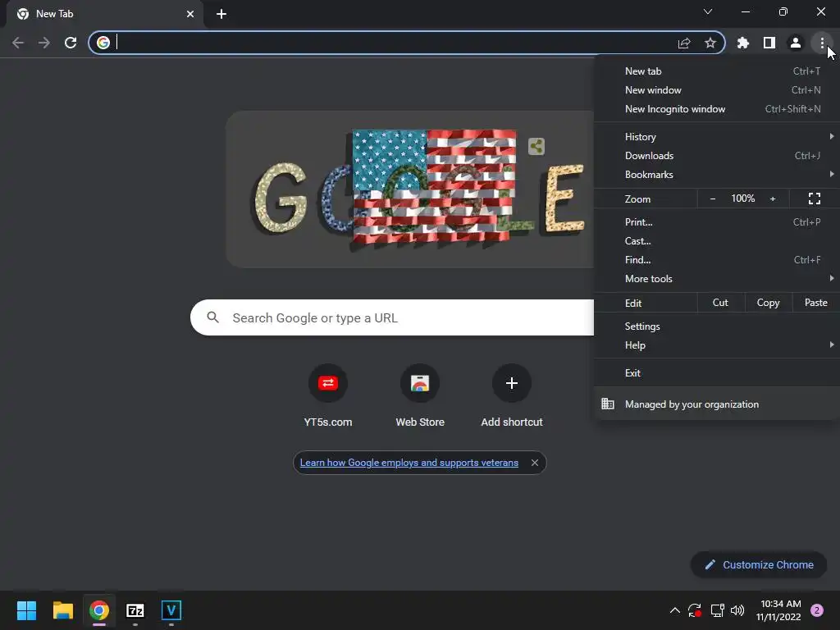Open 7-Zip from taskbar

(135, 610)
